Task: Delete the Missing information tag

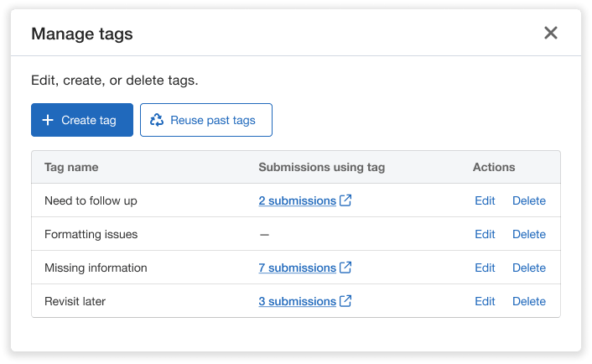Action: 528,268
